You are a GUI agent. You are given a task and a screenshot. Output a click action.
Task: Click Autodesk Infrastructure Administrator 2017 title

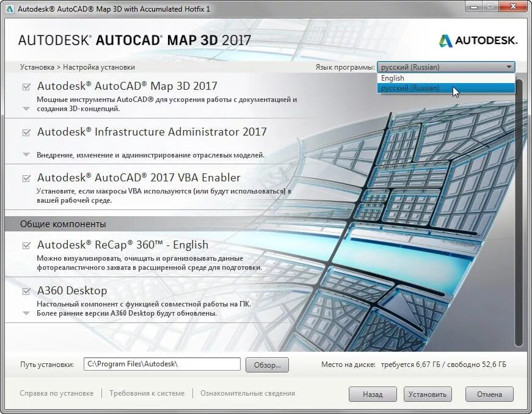152,132
